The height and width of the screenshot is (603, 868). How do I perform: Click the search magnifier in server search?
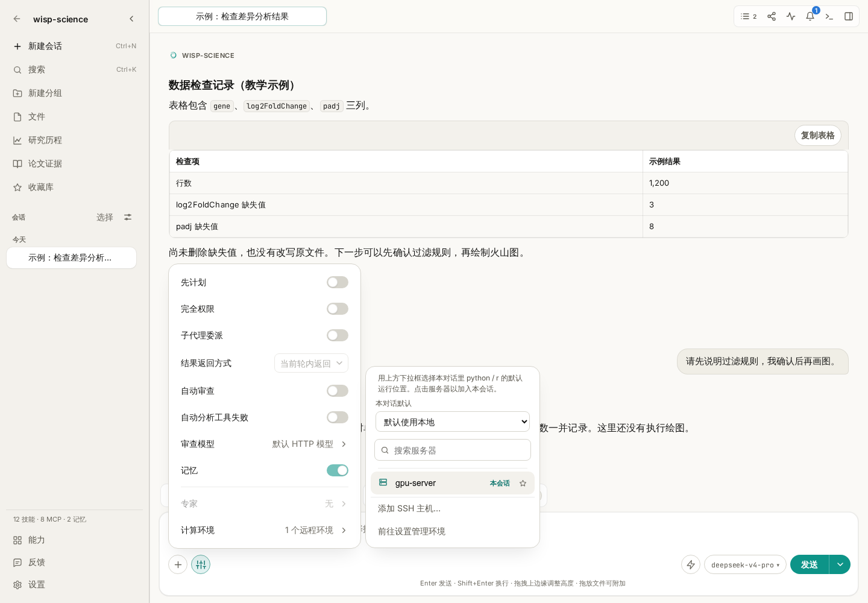click(x=385, y=450)
